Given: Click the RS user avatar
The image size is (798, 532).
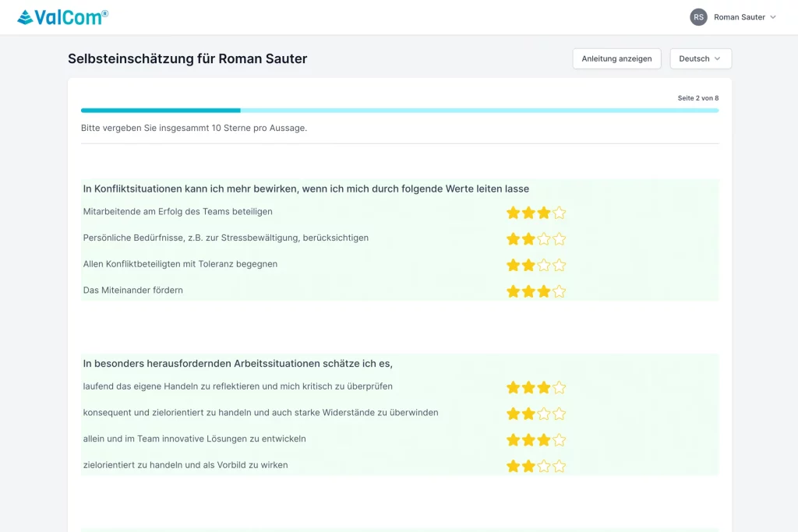Looking at the screenshot, I should click(x=698, y=17).
